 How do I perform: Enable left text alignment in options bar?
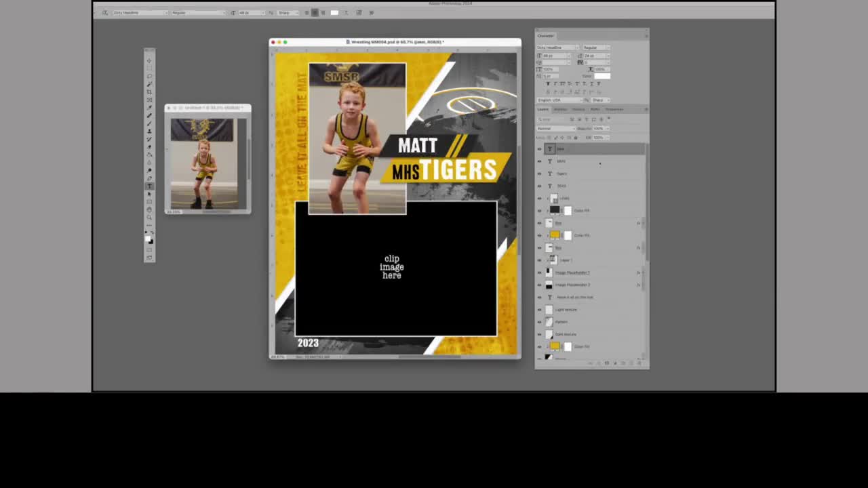pos(306,12)
